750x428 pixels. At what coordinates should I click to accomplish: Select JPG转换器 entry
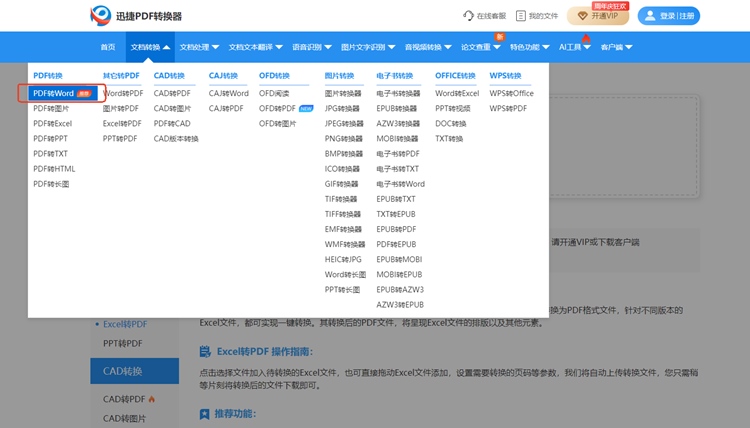click(342, 109)
